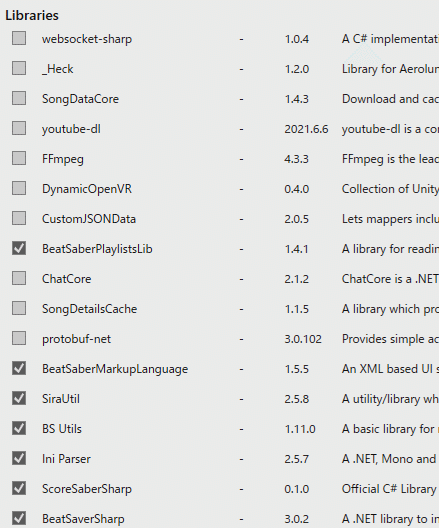Click the BeatSaverSharp name
The width and height of the screenshot is (439, 528).
coord(83,519)
